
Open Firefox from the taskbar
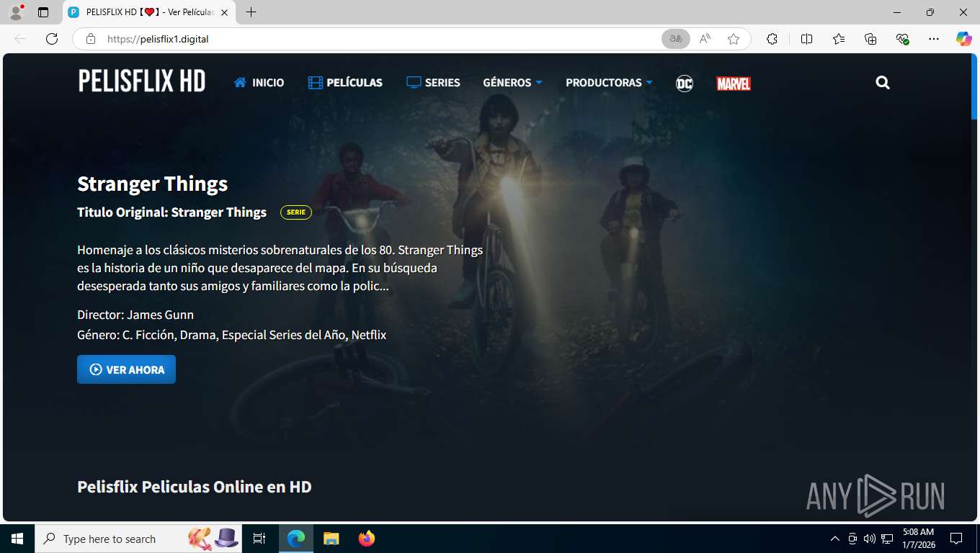tap(367, 539)
